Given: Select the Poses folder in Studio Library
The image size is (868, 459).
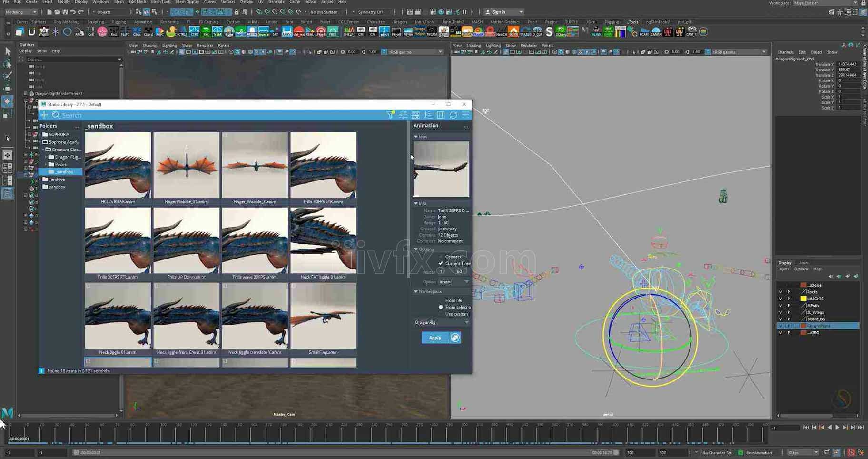Looking at the screenshot, I should coord(61,164).
